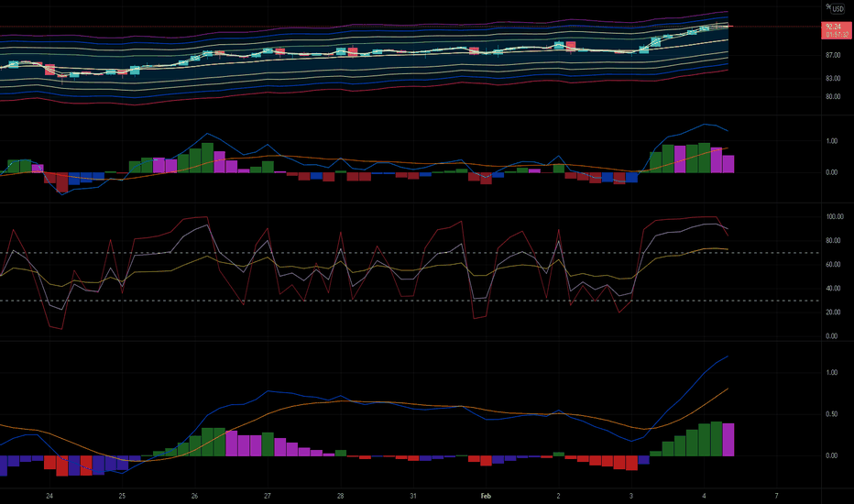
Task: Click the 0.50 scale label in bottom pane
Action: pos(832,414)
